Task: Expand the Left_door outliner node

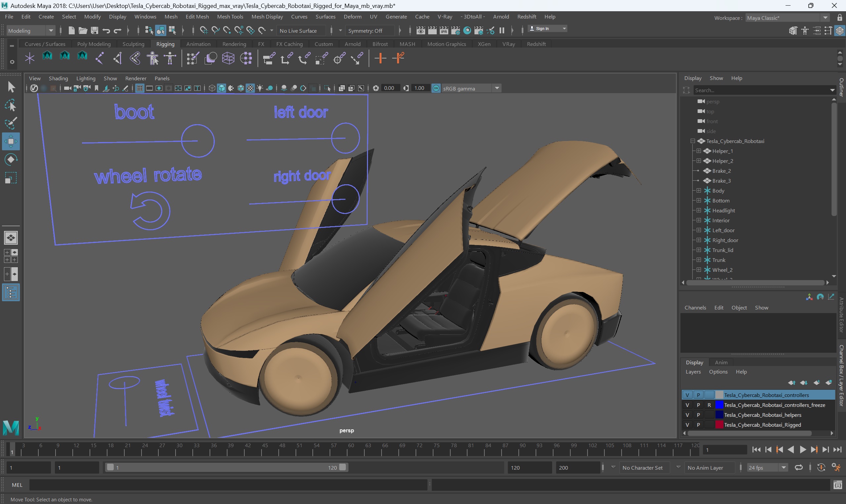Action: tap(699, 230)
